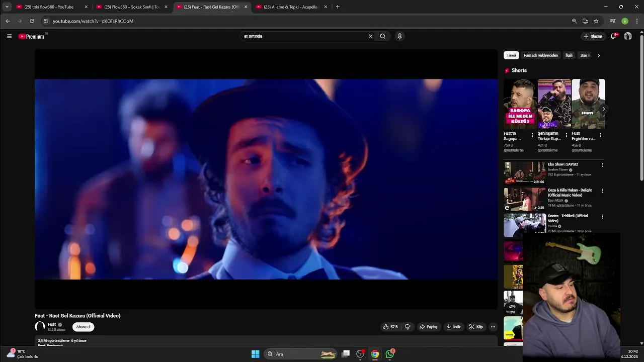
Task: Create a clip with Klip button
Action: tap(476, 327)
